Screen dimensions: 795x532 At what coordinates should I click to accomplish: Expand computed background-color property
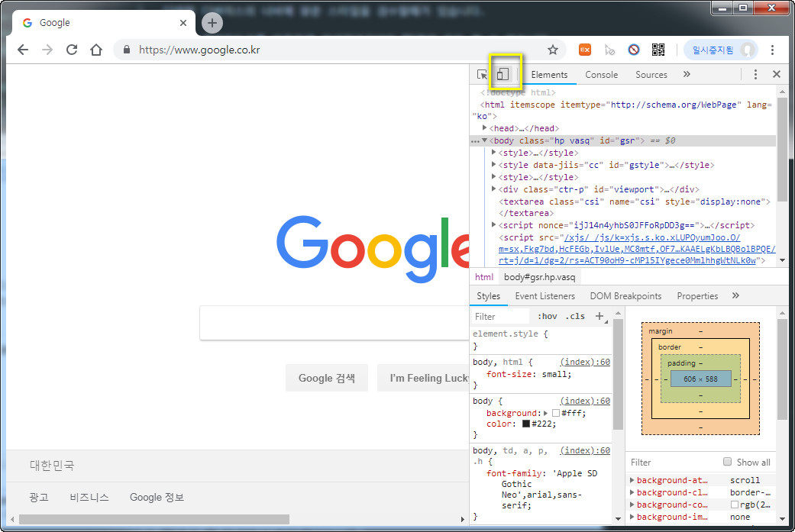632,504
